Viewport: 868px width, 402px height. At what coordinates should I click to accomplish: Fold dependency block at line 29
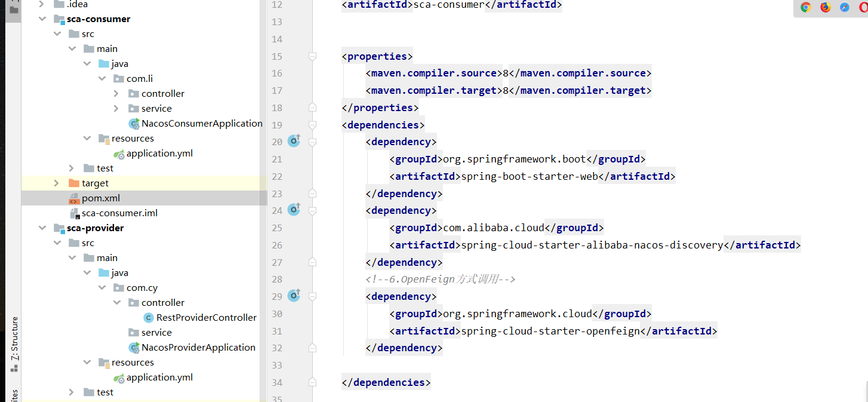[x=312, y=296]
